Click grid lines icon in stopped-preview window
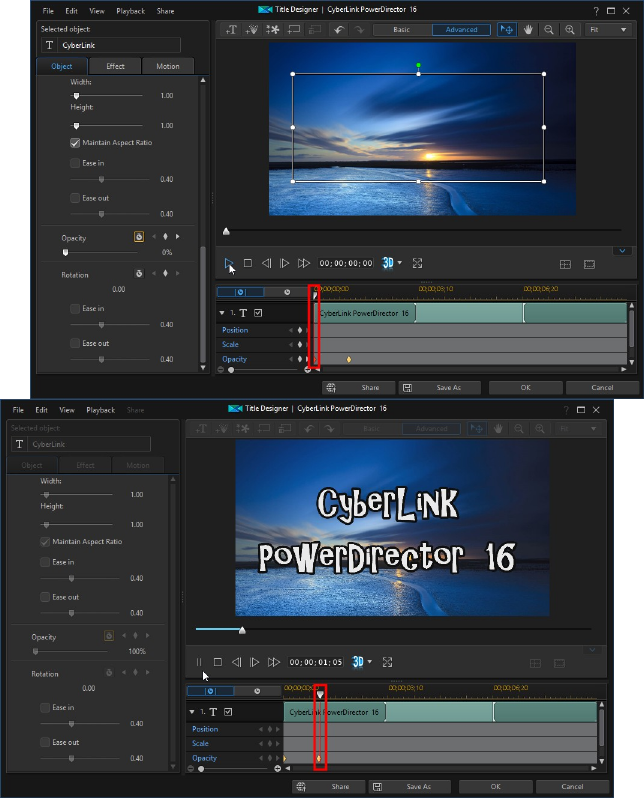Viewport: 644px width, 798px height. [565, 264]
